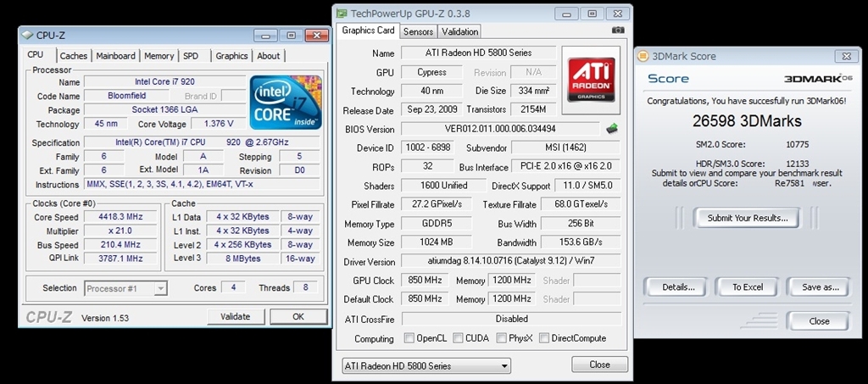Click the Driver Version field atiumdag 8.14.10.0716
Viewport: 868px width, 384px height.
(510, 260)
